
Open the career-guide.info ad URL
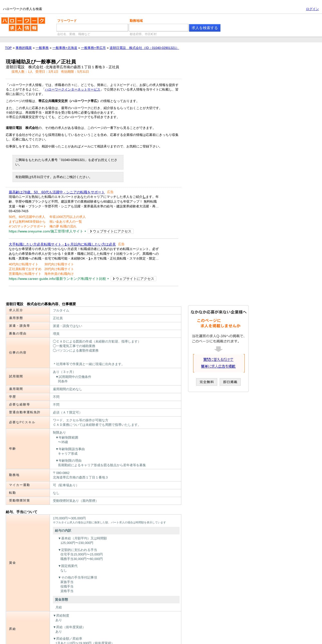click(x=57, y=279)
